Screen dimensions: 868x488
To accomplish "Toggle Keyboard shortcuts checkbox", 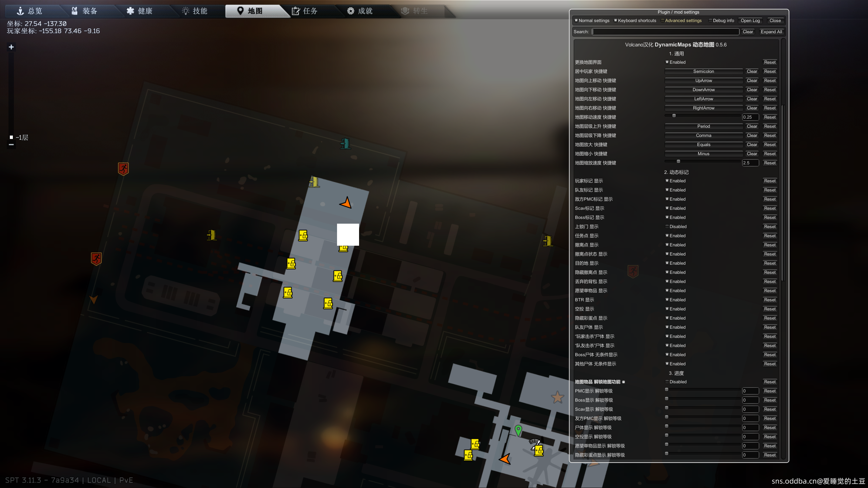I will click(615, 20).
